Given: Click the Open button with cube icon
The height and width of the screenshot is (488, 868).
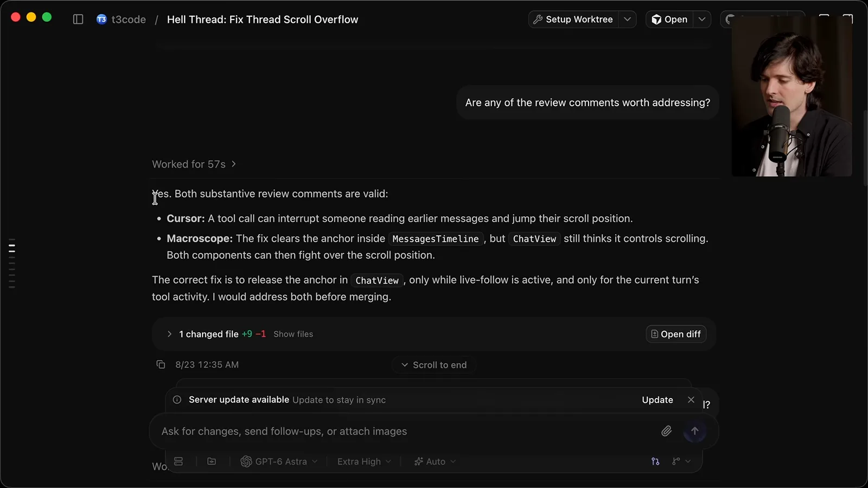Looking at the screenshot, I should (x=669, y=20).
